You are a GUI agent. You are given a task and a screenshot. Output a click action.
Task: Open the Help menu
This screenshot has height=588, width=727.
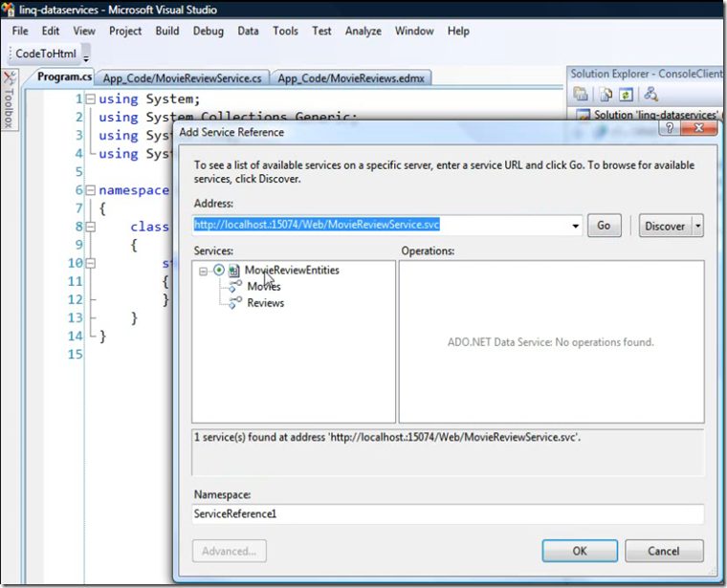coord(458,31)
